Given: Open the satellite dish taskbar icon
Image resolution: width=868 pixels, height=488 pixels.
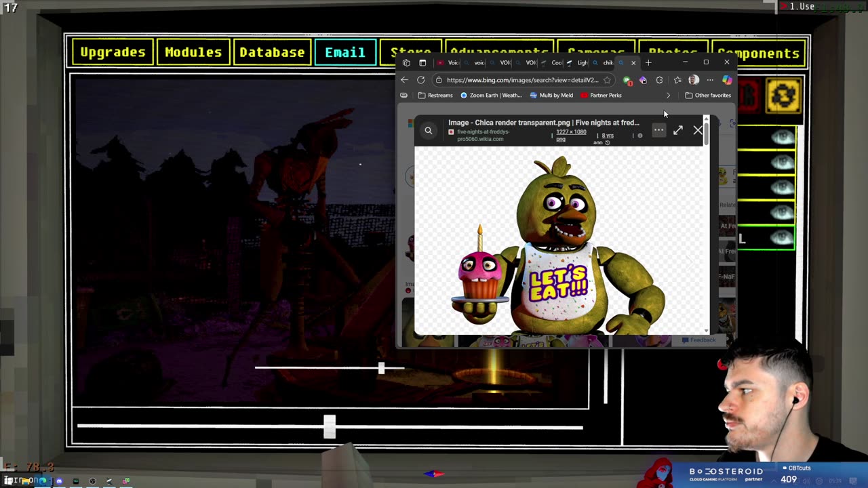Looking at the screenshot, I should [109, 481].
